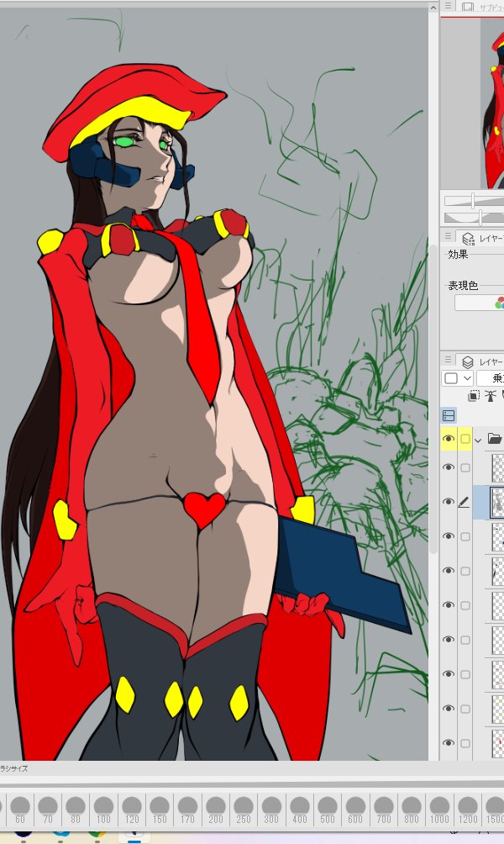Check the box on the layer just below selected layer
Image resolution: width=504 pixels, height=844 pixels.
point(465,536)
